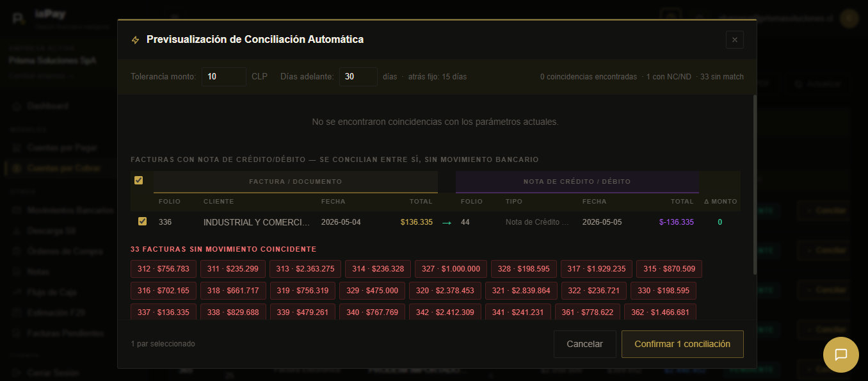Image resolution: width=868 pixels, height=381 pixels.
Task: Select invoice chip 340 · $767.769
Action: (x=372, y=312)
